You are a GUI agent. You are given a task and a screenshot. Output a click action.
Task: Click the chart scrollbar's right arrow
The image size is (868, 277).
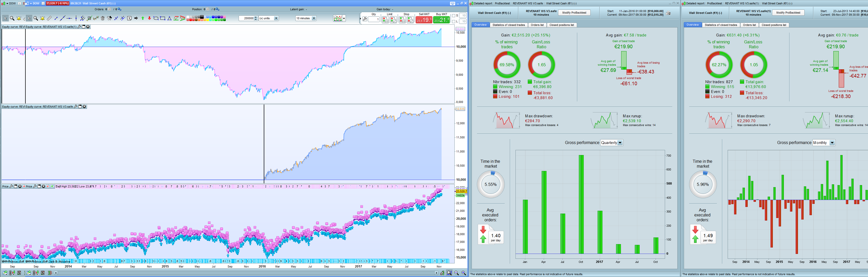436,273
